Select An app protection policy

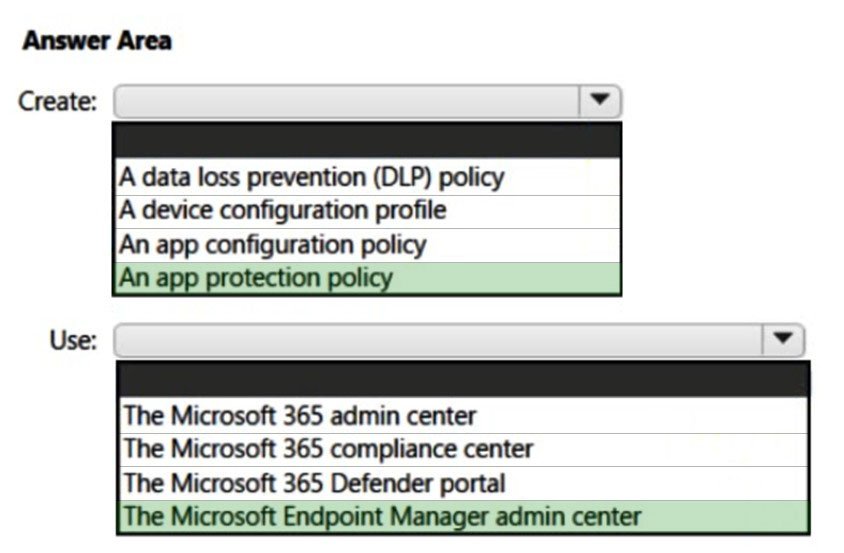tap(367, 278)
